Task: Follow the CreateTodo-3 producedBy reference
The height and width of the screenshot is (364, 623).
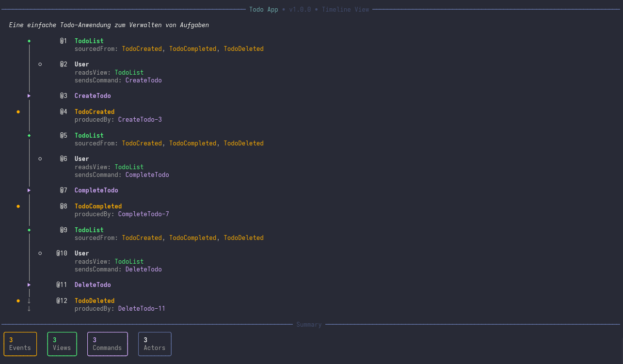Action: click(140, 119)
